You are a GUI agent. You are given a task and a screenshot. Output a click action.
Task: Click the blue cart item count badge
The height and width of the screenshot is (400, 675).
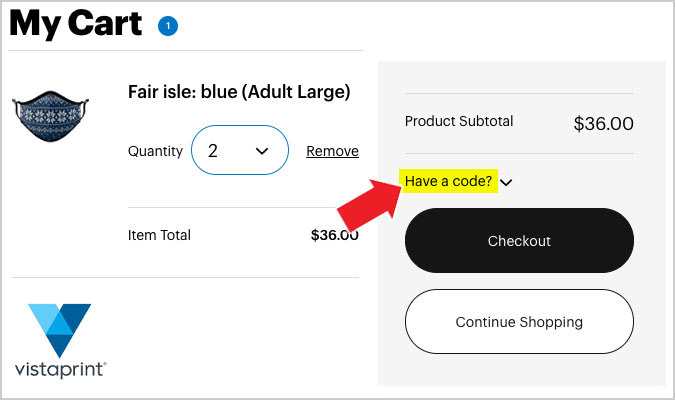(x=168, y=26)
